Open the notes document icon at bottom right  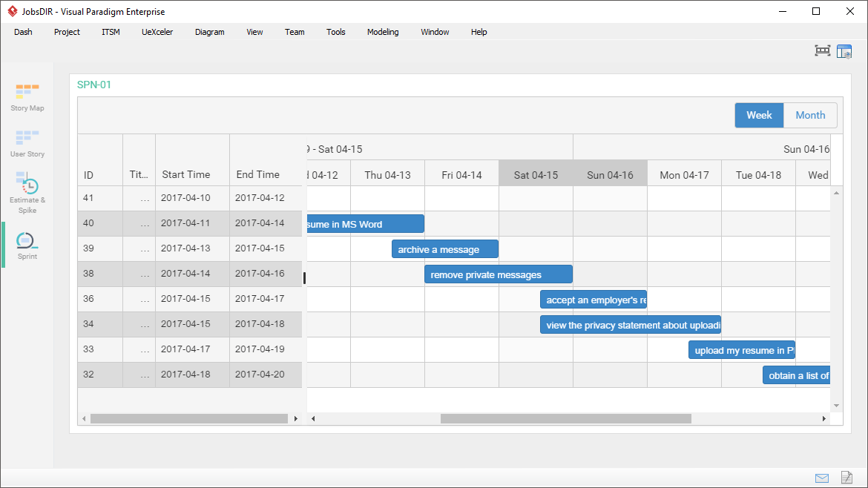(846, 478)
